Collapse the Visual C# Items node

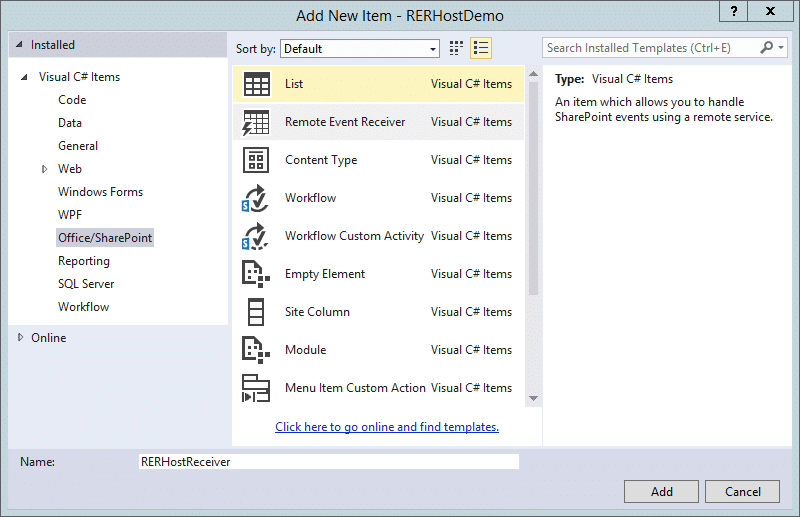coord(24,77)
